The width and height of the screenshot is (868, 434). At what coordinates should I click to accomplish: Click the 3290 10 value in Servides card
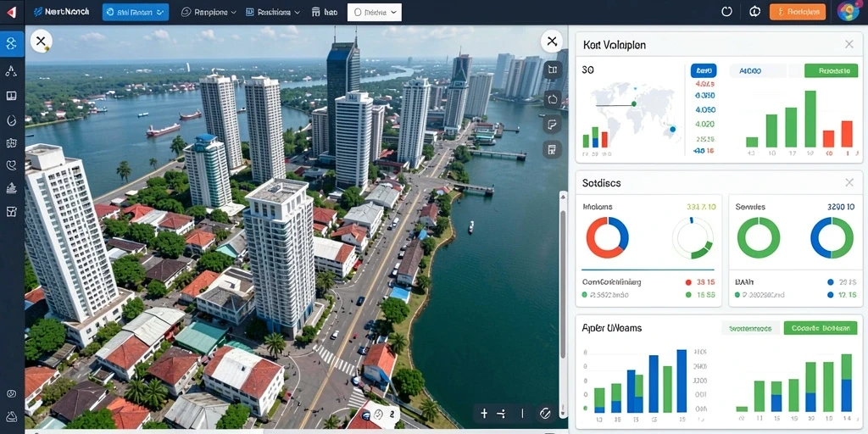841,207
